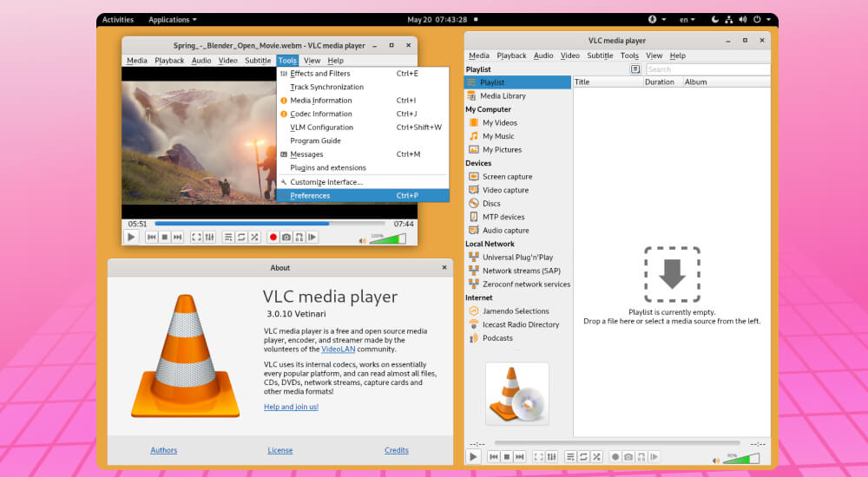Play the Spring movie in the video window
The height and width of the screenshot is (477, 868).
131,237
